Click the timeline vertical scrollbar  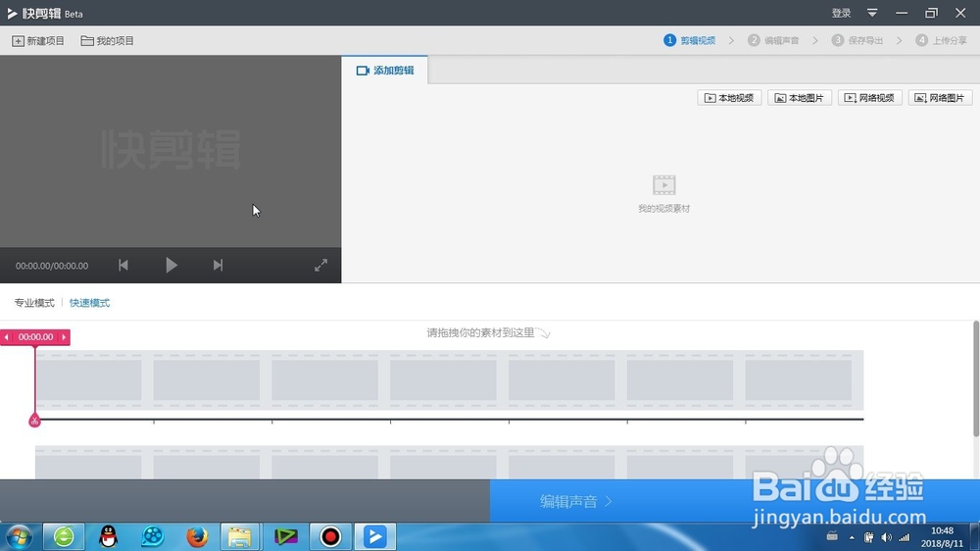click(976, 379)
